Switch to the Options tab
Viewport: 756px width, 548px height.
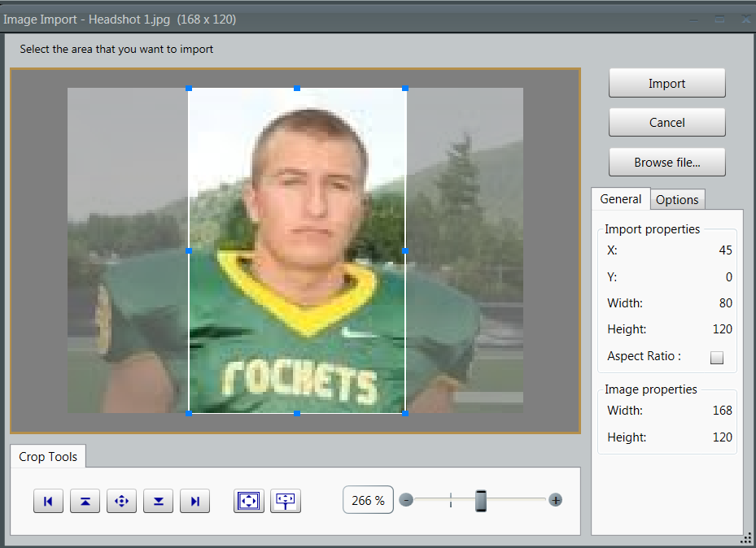(677, 199)
